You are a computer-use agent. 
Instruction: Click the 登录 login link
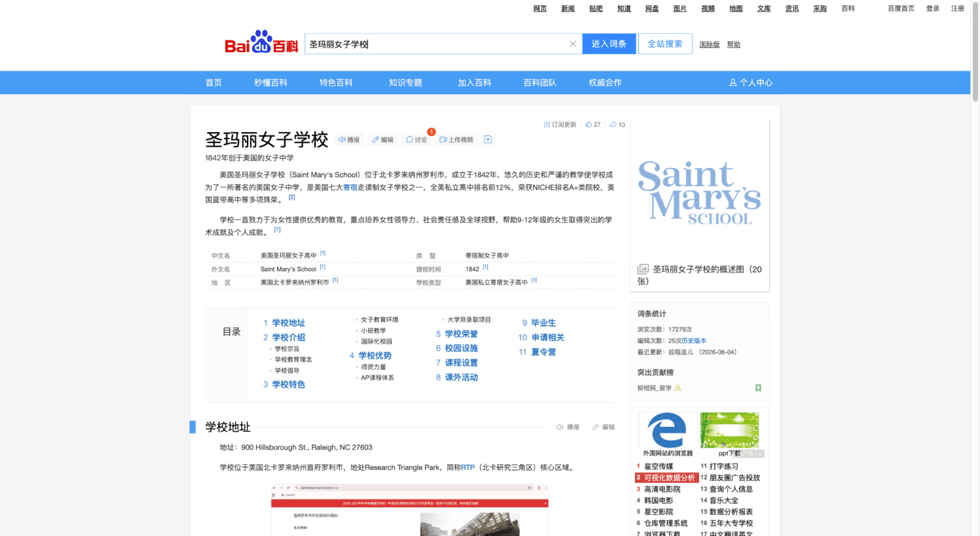pos(933,8)
